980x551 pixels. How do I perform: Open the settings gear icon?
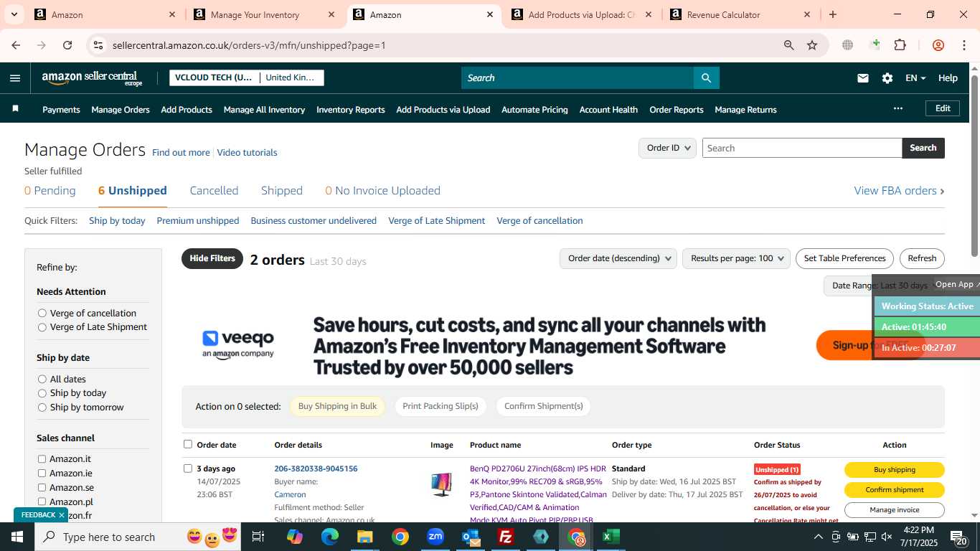pos(887,78)
